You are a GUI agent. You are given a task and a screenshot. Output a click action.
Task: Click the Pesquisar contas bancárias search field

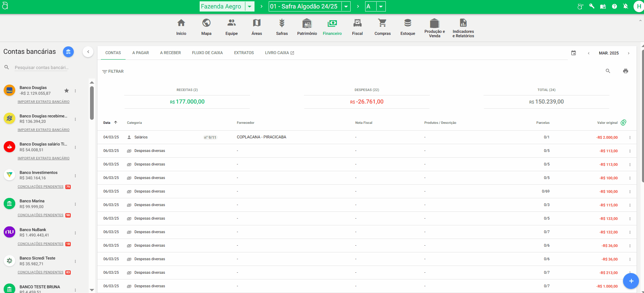tap(42, 68)
